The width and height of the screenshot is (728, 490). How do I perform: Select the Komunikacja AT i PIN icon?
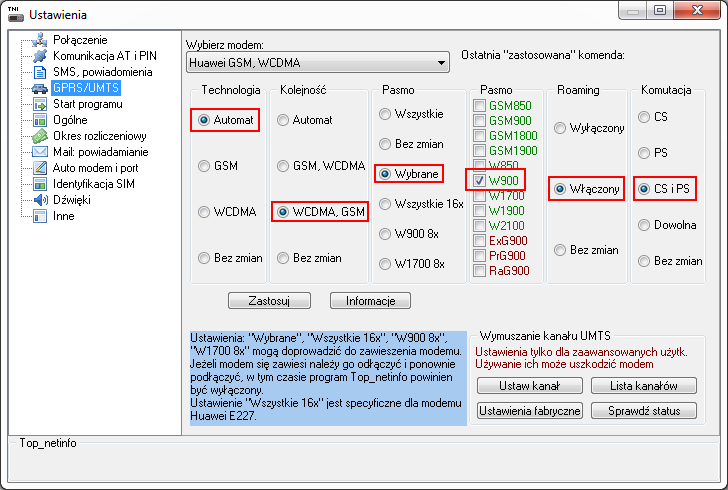(x=39, y=56)
